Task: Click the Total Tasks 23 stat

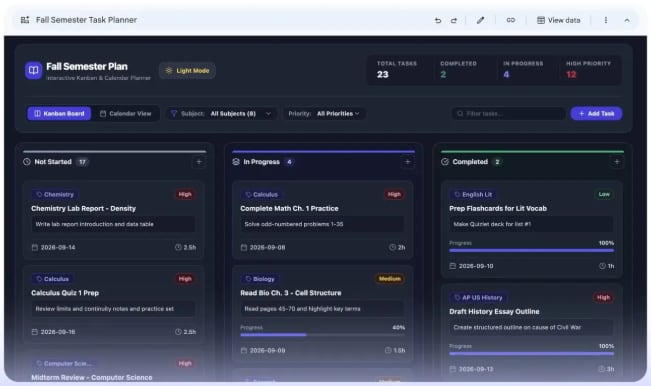Action: tap(396, 70)
